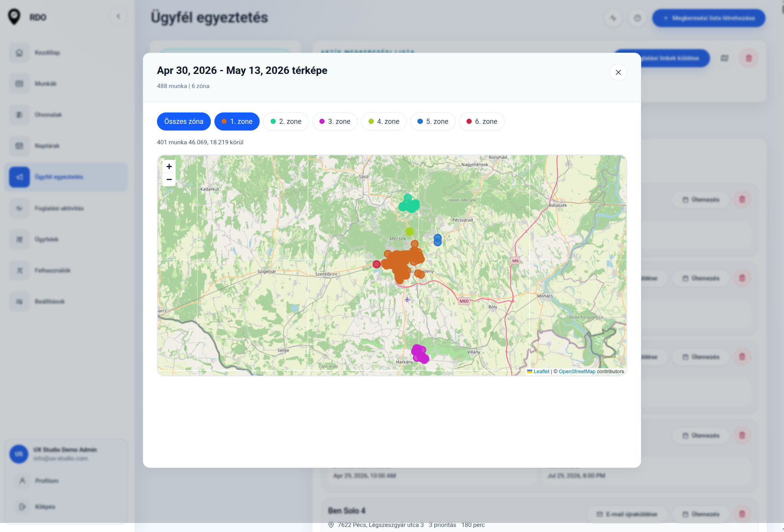
Task: Open the OpenStreetMap attribution link
Action: pos(577,372)
